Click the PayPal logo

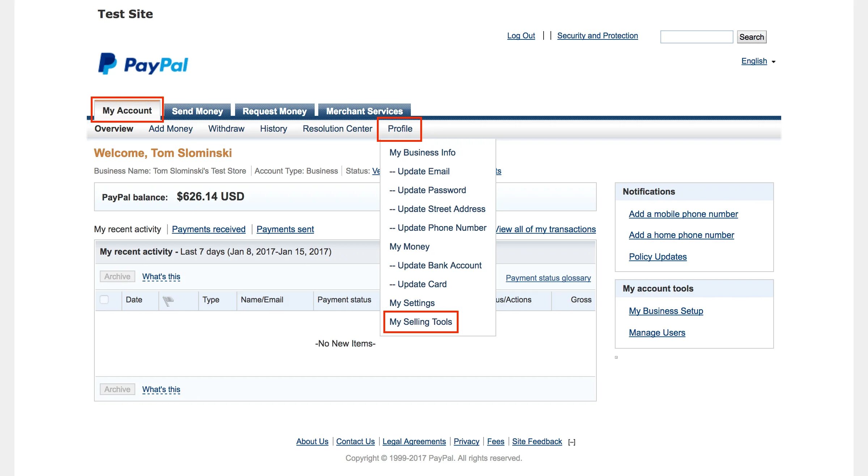143,64
